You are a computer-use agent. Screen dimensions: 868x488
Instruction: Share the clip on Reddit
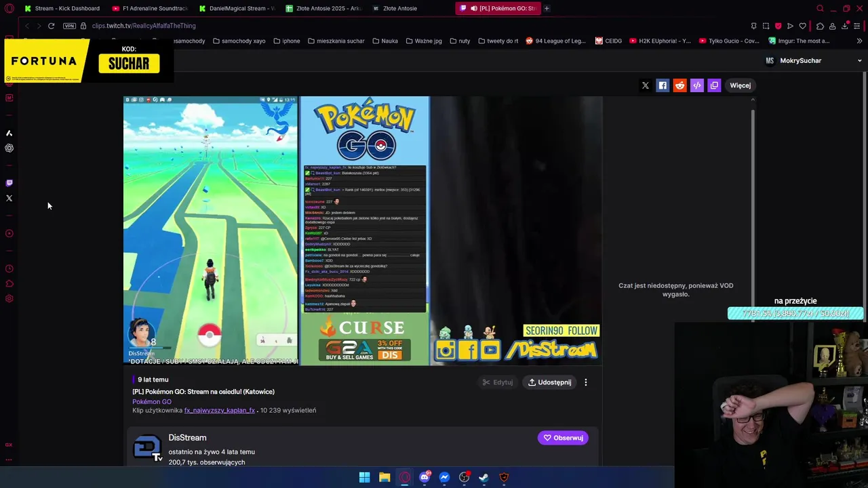[x=679, y=85]
